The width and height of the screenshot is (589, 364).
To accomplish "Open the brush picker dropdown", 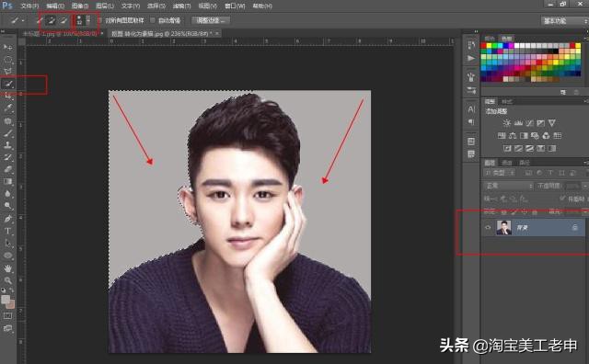I will (88, 20).
